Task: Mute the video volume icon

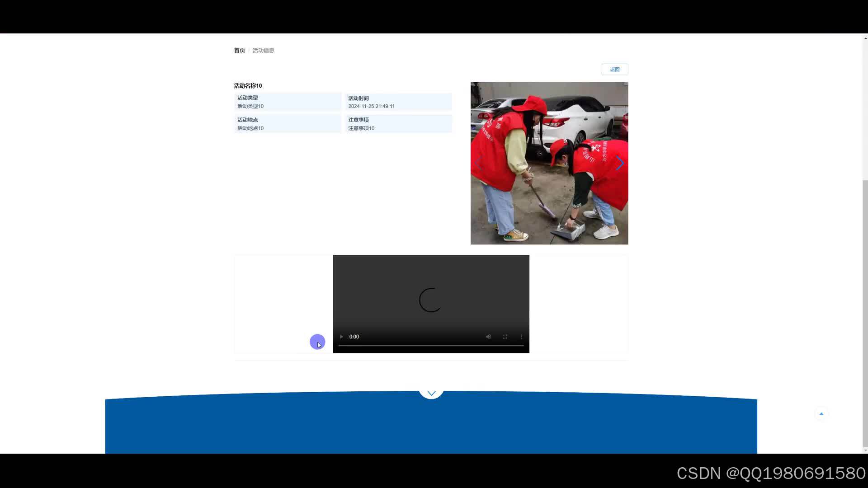Action: pyautogui.click(x=488, y=337)
